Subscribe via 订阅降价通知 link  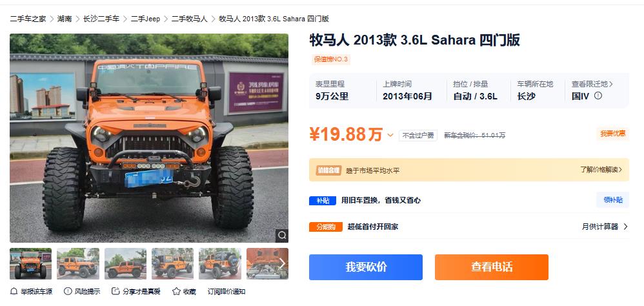(x=226, y=292)
